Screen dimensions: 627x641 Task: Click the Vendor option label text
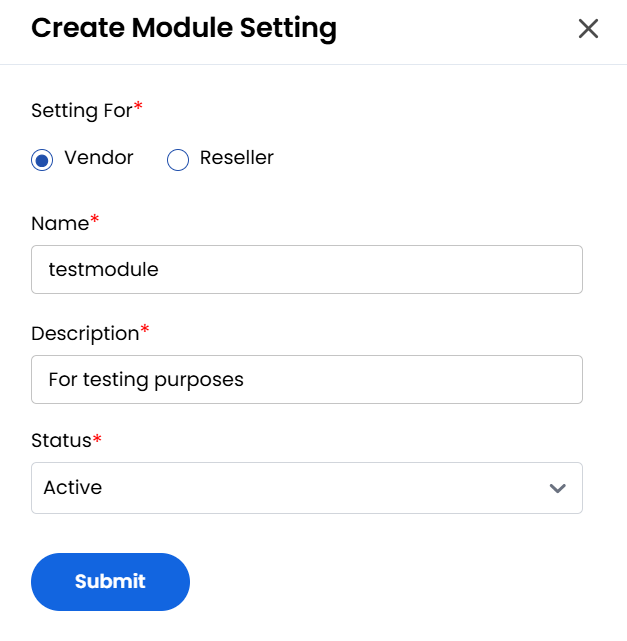(x=98, y=158)
